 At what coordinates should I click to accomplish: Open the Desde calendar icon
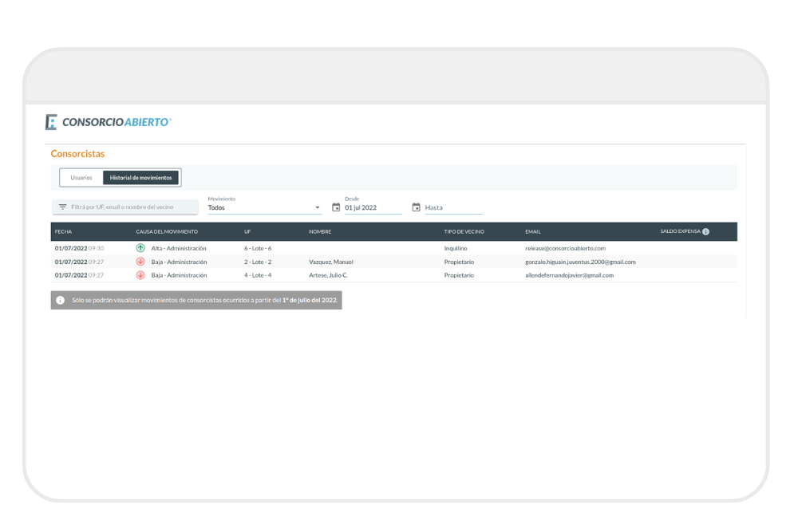pos(336,207)
